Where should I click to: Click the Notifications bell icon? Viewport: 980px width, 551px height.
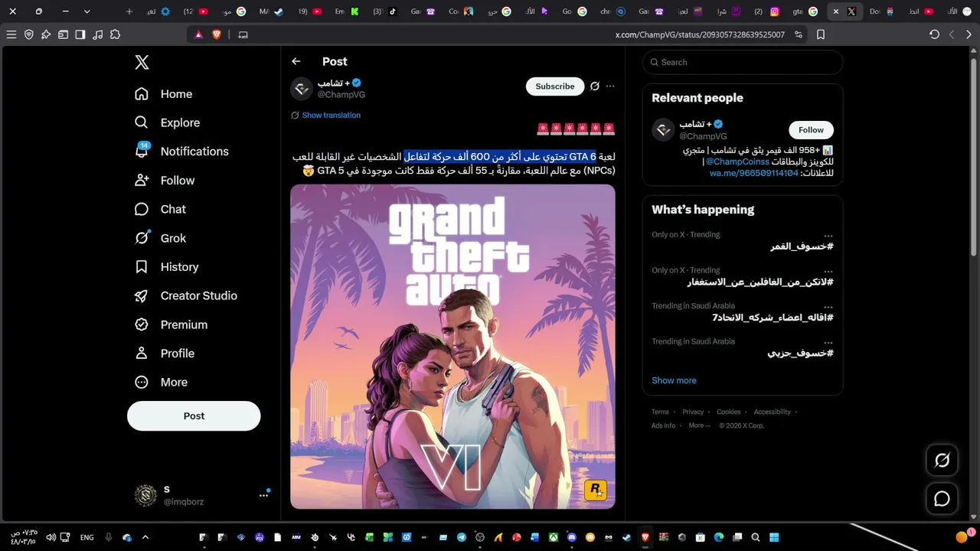coord(142,152)
